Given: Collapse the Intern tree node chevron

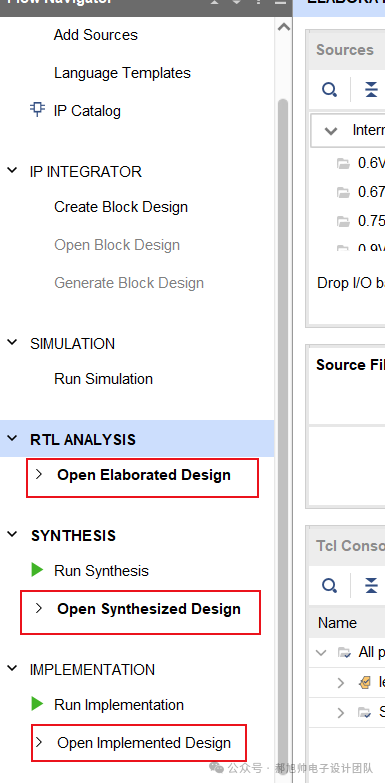Looking at the screenshot, I should pyautogui.click(x=331, y=131).
